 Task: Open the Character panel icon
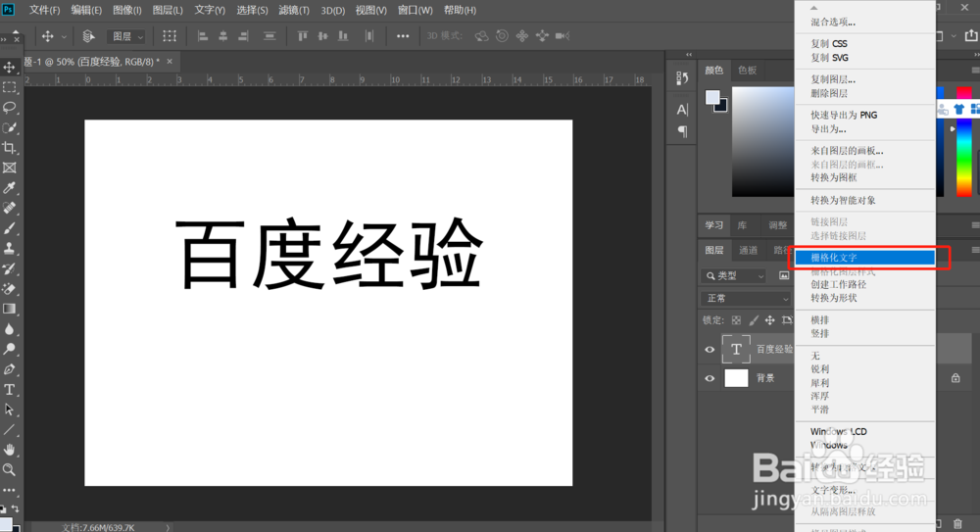(682, 110)
